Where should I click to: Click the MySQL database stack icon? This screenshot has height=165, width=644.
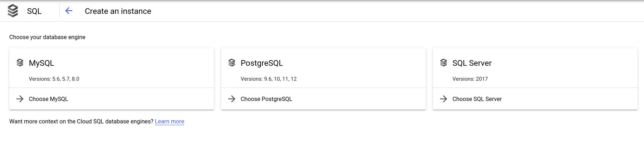pos(20,63)
